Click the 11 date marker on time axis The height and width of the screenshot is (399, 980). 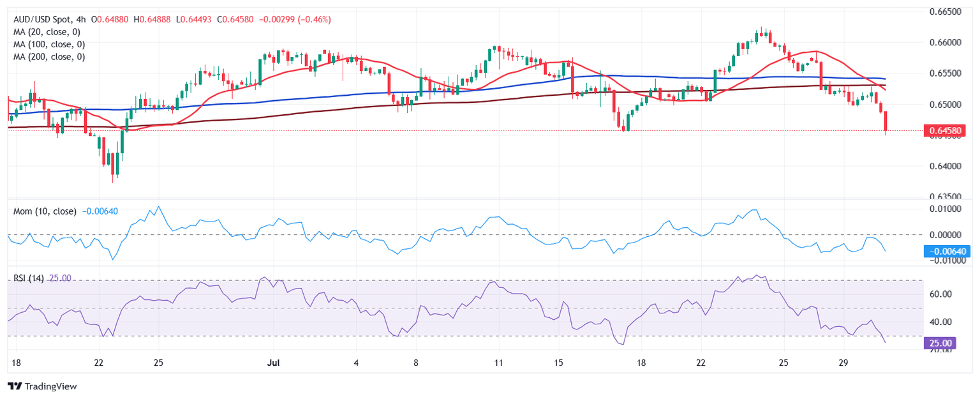498,363
